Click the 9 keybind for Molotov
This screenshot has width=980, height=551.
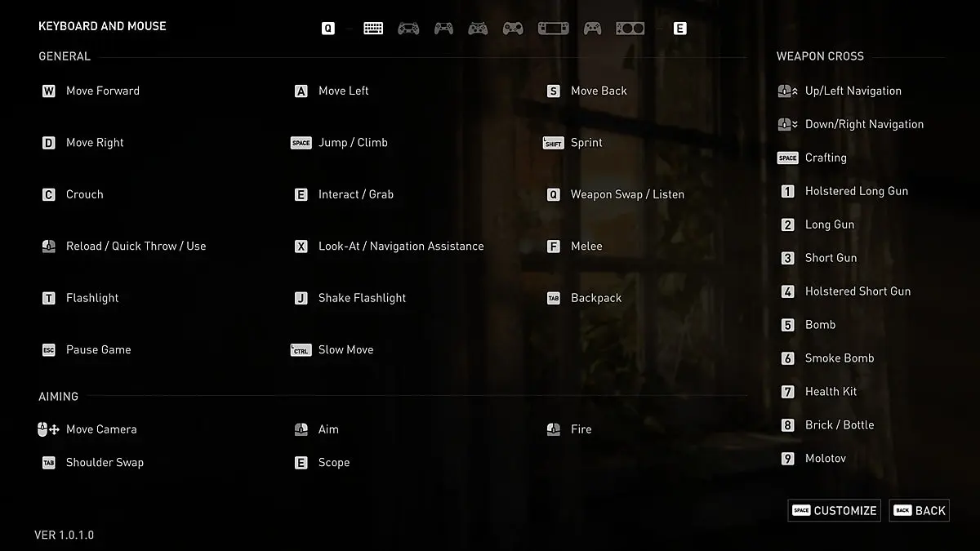coord(786,458)
